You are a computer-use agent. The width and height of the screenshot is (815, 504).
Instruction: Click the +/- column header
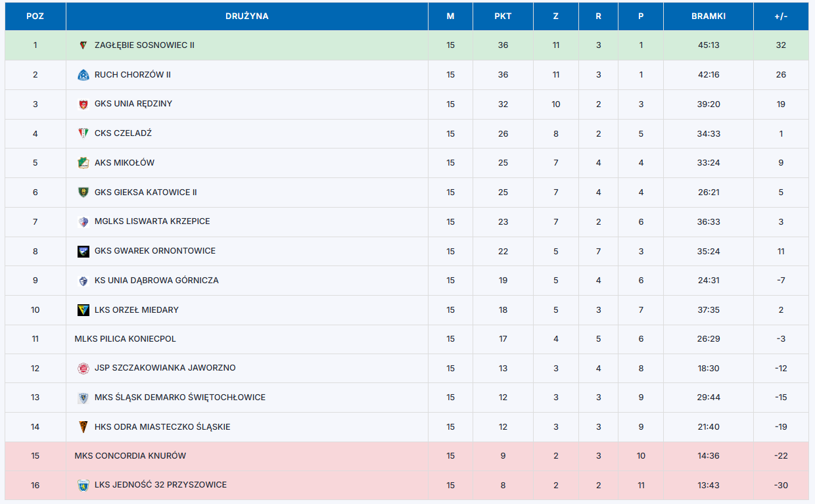click(x=781, y=16)
